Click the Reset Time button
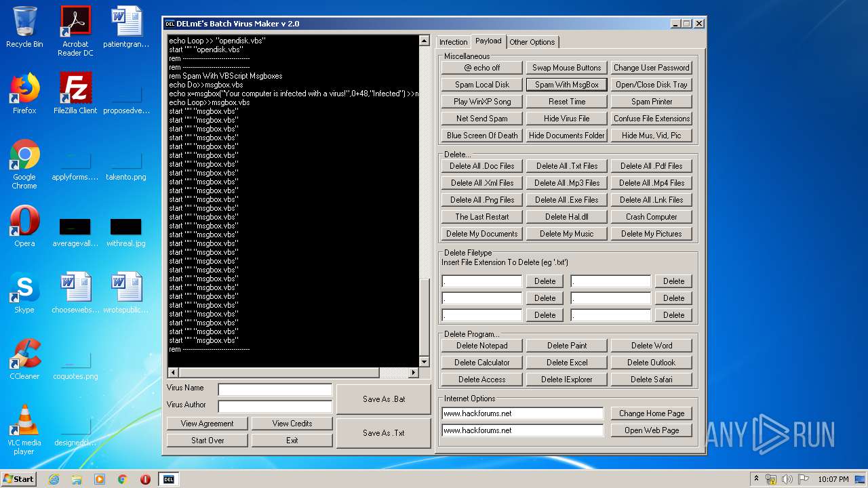868x488 pixels. (x=566, y=102)
